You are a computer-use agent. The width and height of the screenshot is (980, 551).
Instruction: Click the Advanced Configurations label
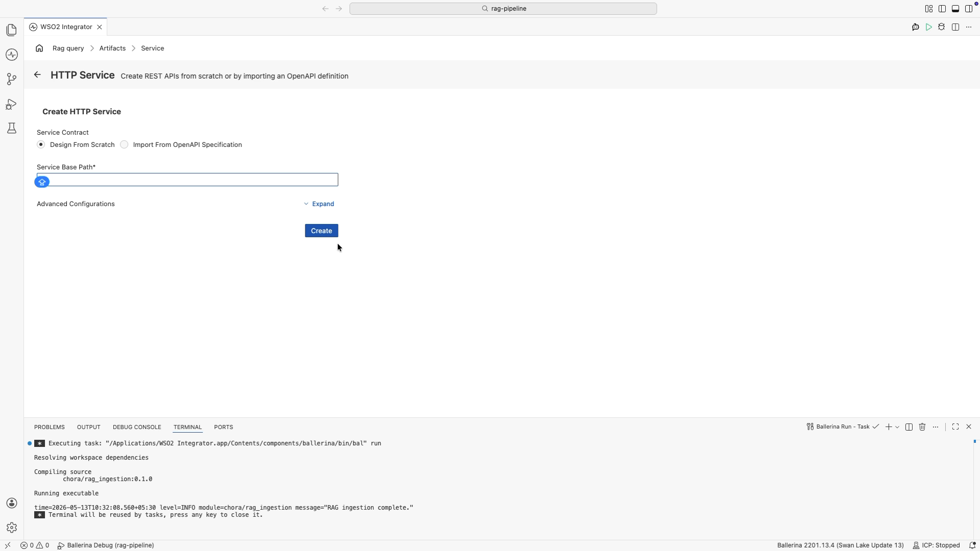(76, 204)
